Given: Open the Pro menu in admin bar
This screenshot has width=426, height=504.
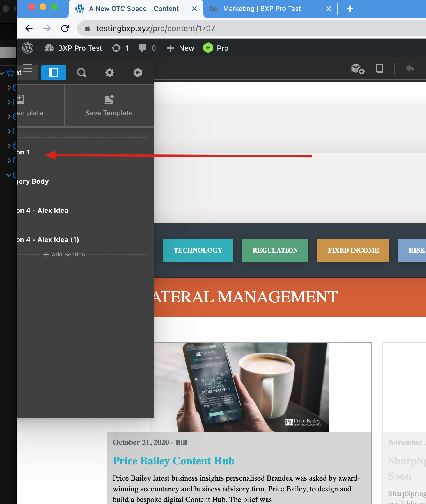Looking at the screenshot, I should pos(216,48).
